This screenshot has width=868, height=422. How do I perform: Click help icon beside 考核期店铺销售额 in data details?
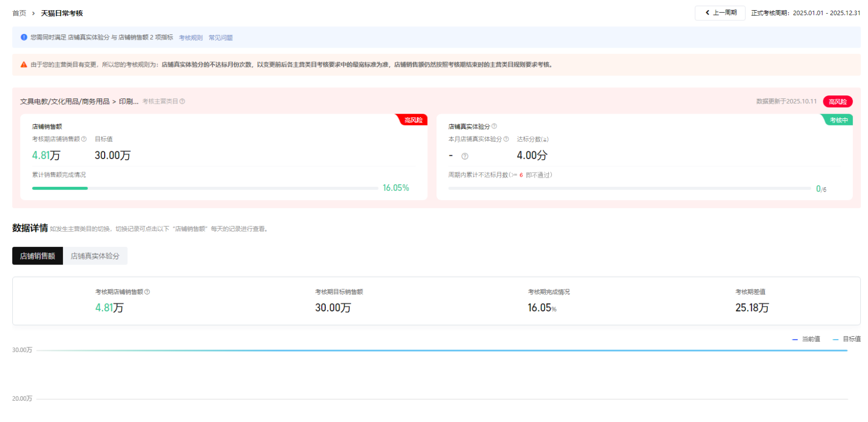147,292
